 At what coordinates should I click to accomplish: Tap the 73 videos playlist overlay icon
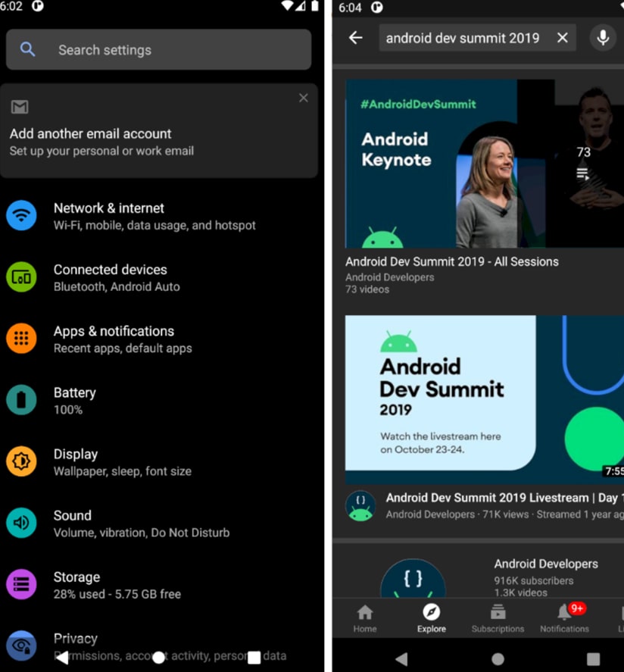(x=583, y=174)
